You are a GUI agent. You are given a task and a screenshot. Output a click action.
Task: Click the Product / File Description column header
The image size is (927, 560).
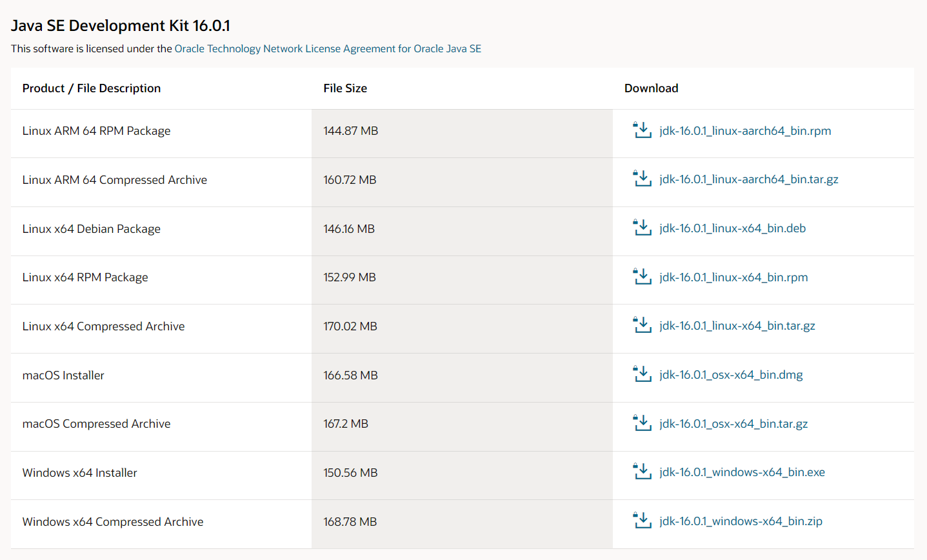click(92, 88)
